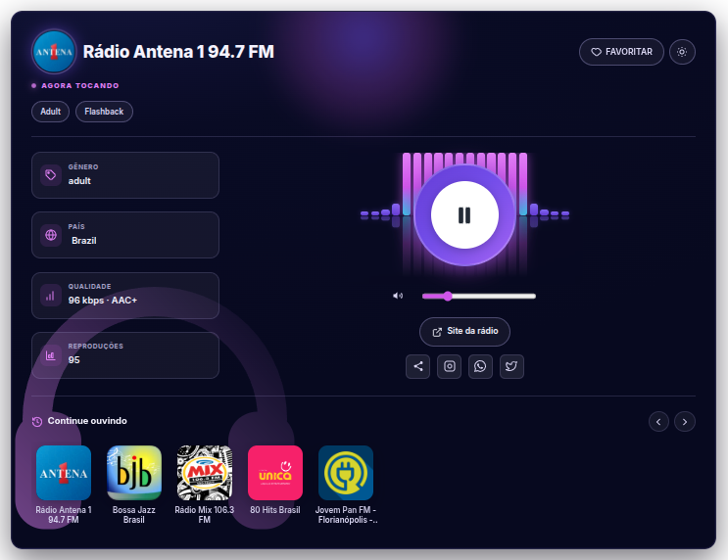Image resolution: width=728 pixels, height=560 pixels.
Task: Open the Bossa Jazz Brasil thumbnail
Action: click(134, 473)
